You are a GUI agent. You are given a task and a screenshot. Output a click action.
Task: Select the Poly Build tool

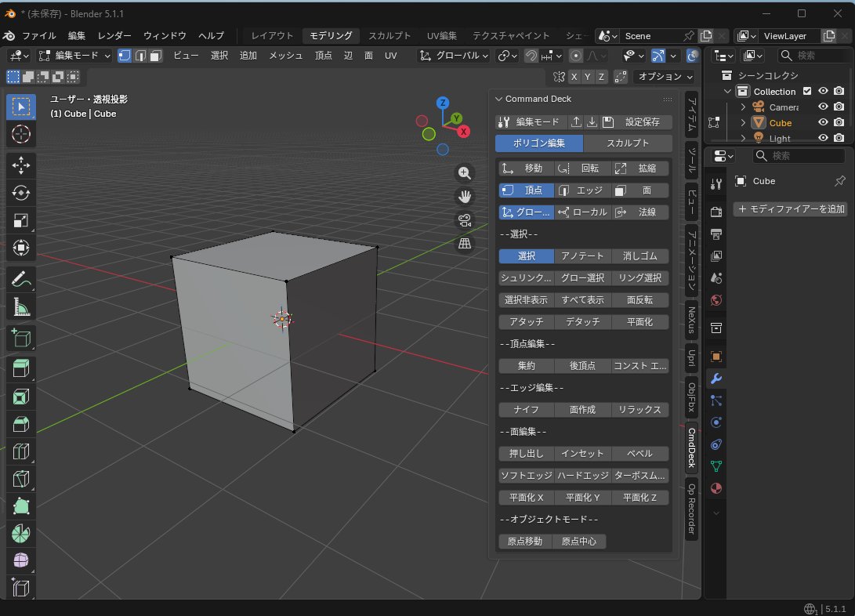pos(20,505)
